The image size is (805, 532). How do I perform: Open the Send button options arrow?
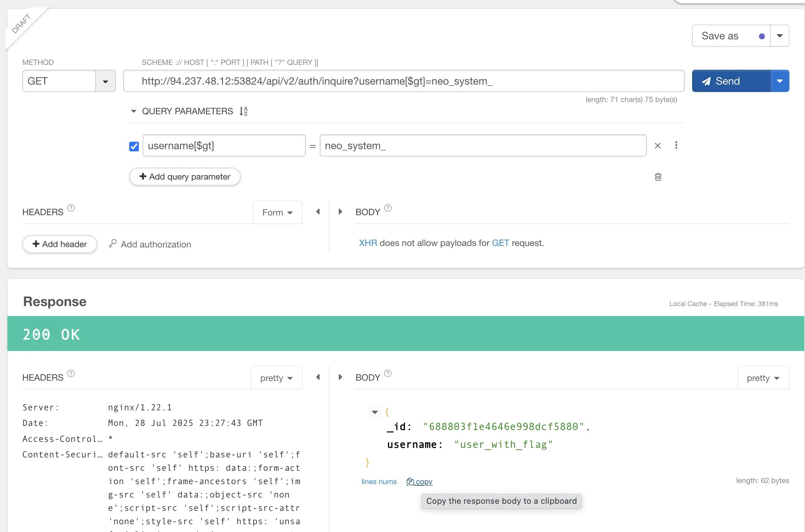pos(780,81)
